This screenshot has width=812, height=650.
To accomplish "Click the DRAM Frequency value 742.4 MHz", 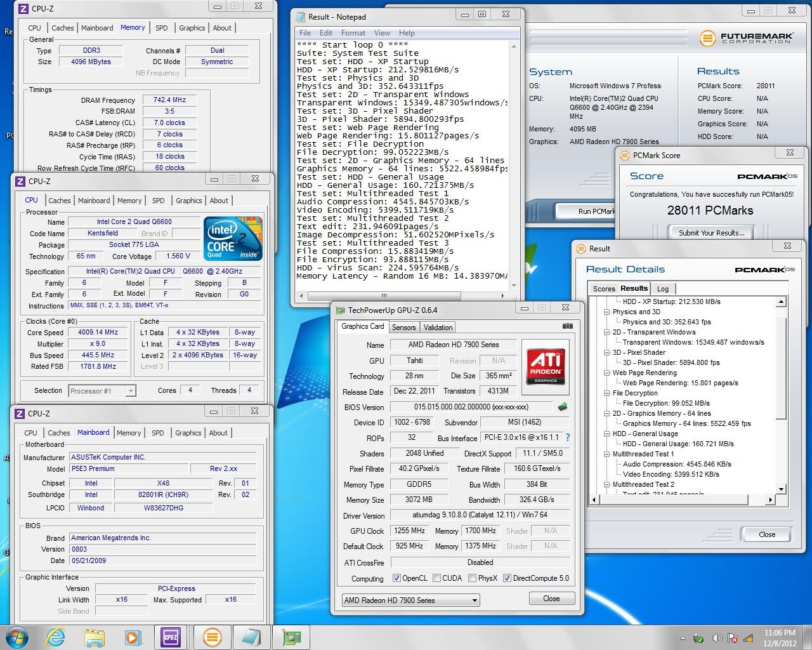I will click(169, 100).
